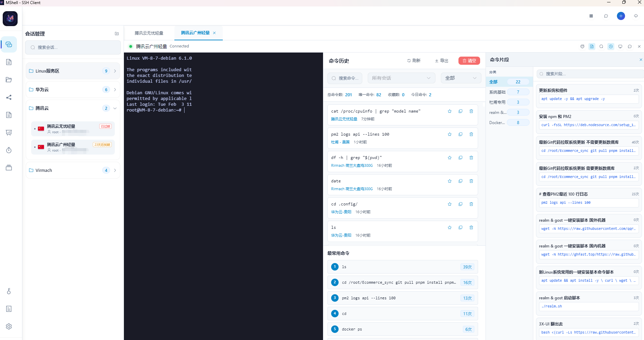Toggle the command history clock icon
The height and width of the screenshot is (340, 644).
click(610, 46)
